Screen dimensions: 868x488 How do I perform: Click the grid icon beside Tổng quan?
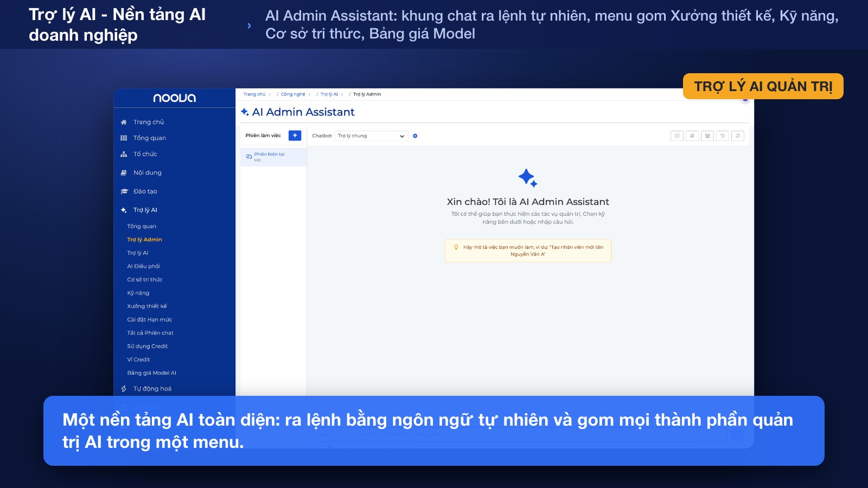[124, 138]
